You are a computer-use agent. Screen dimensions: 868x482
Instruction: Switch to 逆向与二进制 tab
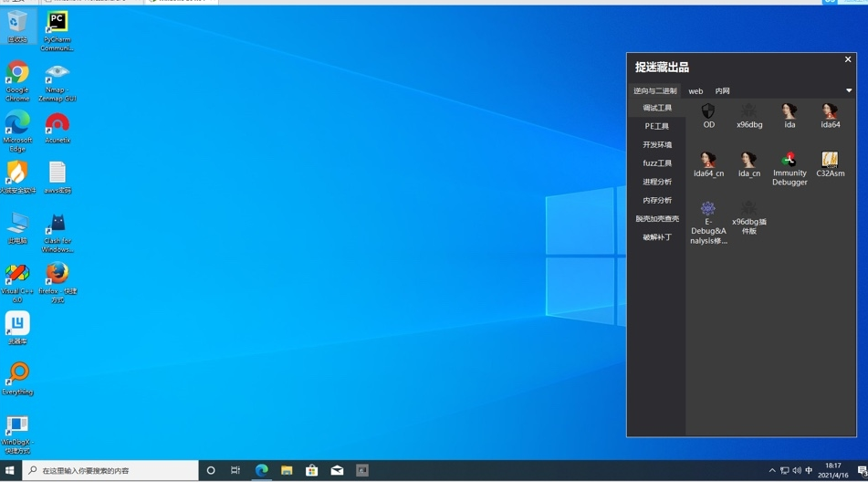pos(654,90)
